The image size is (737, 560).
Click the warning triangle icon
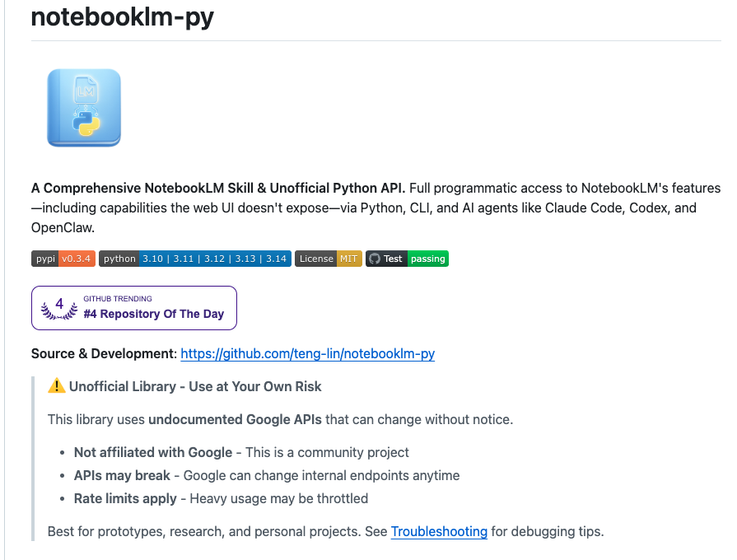[x=56, y=386]
